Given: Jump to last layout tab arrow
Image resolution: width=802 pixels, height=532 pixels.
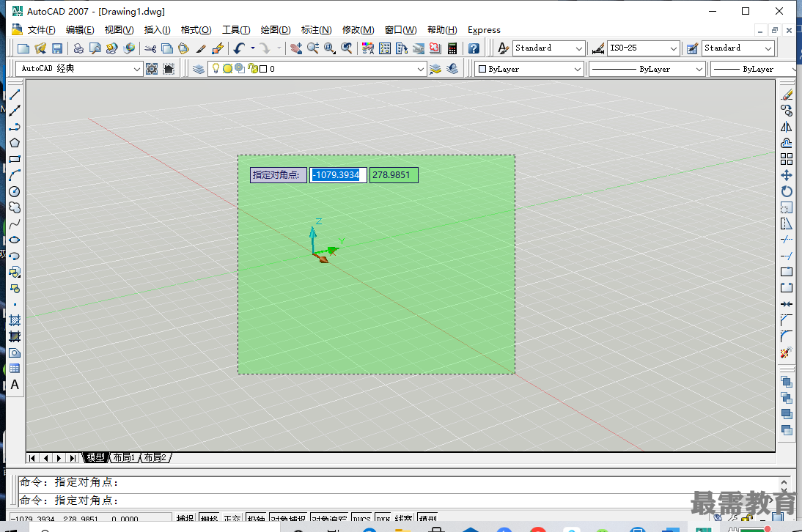Looking at the screenshot, I should [x=73, y=458].
